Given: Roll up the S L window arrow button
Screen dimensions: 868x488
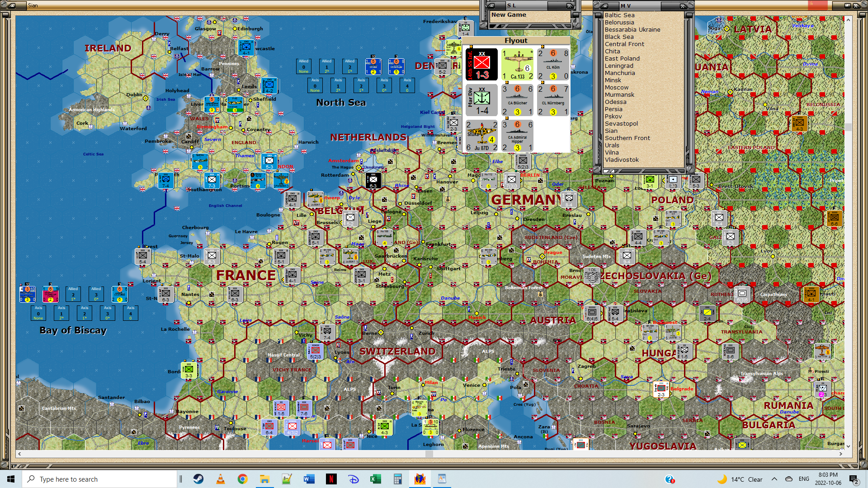Looking at the screenshot, I should click(x=491, y=5).
